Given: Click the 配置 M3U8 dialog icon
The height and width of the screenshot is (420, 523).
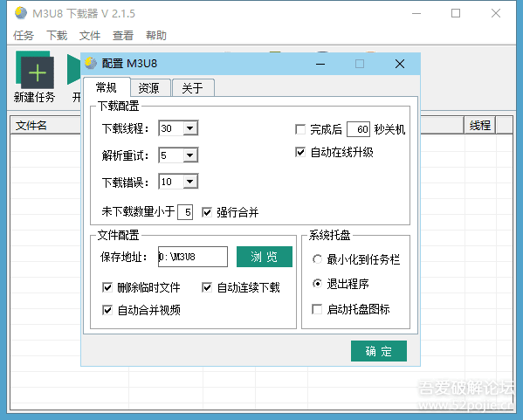Looking at the screenshot, I should (91, 63).
